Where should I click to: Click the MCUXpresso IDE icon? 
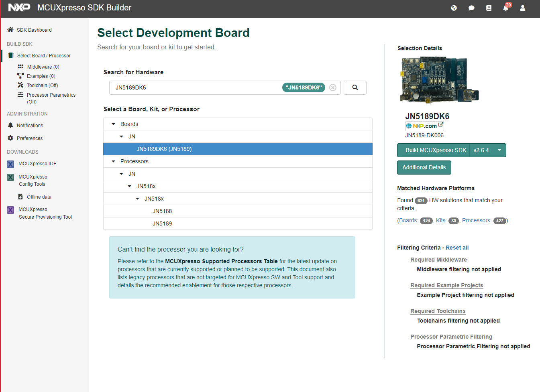(10, 164)
